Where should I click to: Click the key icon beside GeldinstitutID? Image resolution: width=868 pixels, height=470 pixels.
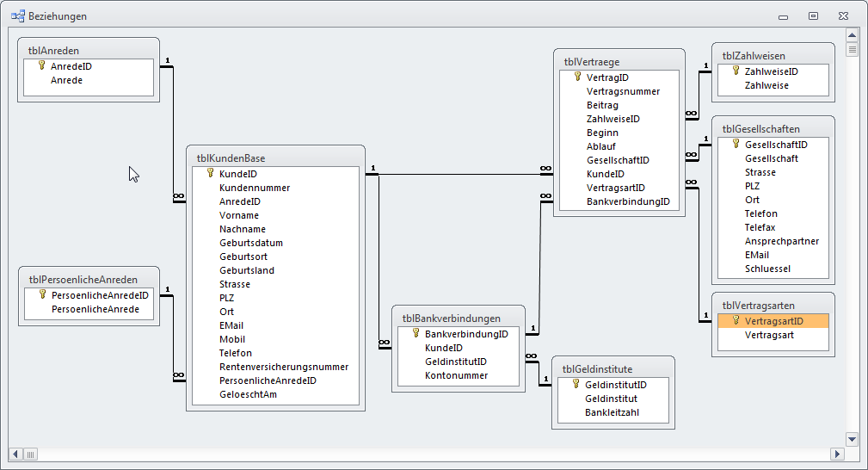[x=576, y=384]
